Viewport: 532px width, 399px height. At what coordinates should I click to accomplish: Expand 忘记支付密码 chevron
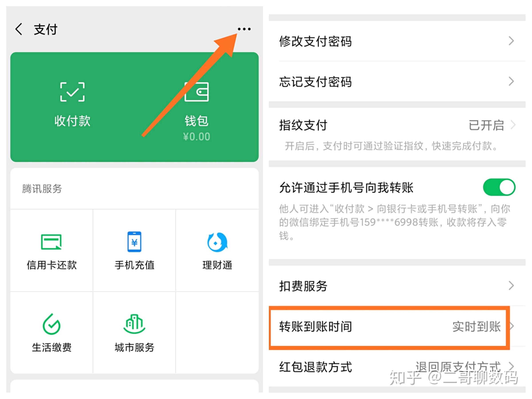[511, 81]
